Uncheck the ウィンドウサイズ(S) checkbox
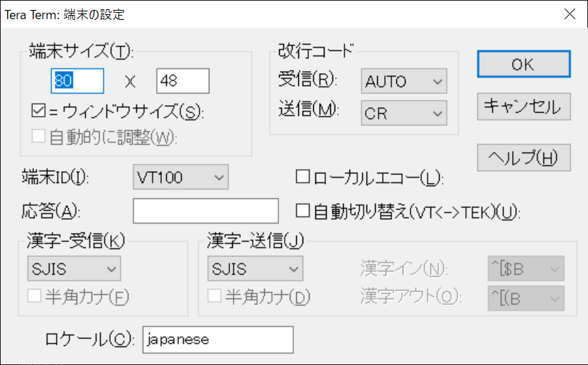This screenshot has height=365, width=588. [x=38, y=111]
